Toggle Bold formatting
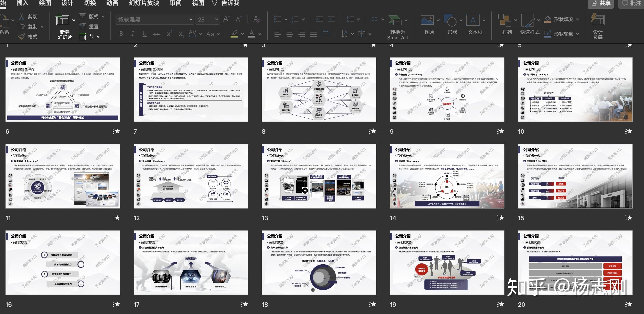The height and width of the screenshot is (314, 644). click(x=121, y=34)
